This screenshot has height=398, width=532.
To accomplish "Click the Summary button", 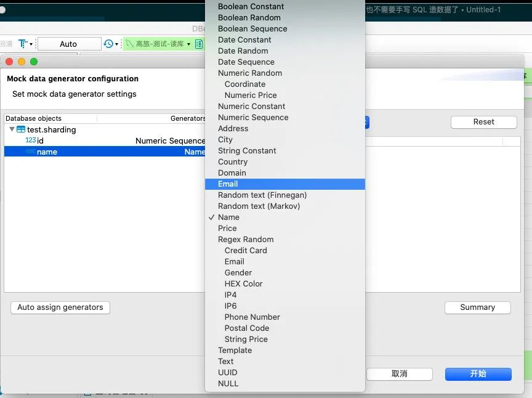I will pyautogui.click(x=477, y=307).
